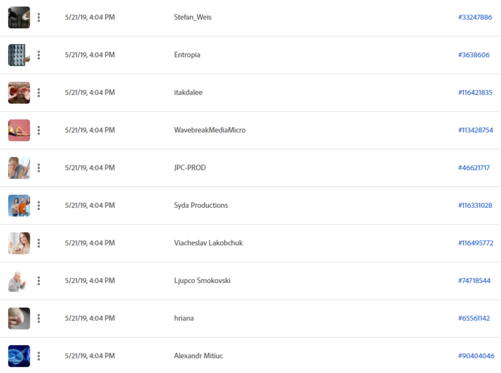
Task: Open the options menu for hriana row
Action: coord(39,319)
